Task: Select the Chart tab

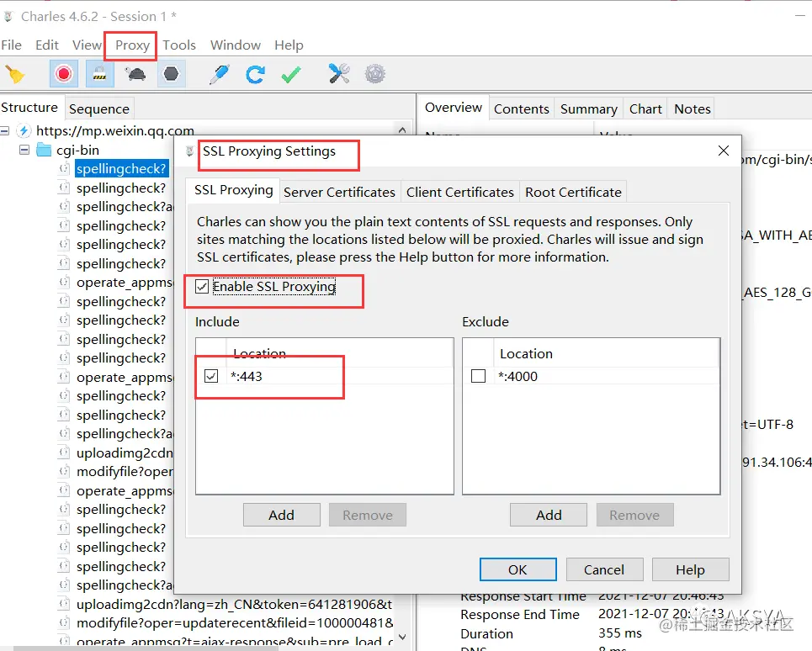Action: coord(645,108)
